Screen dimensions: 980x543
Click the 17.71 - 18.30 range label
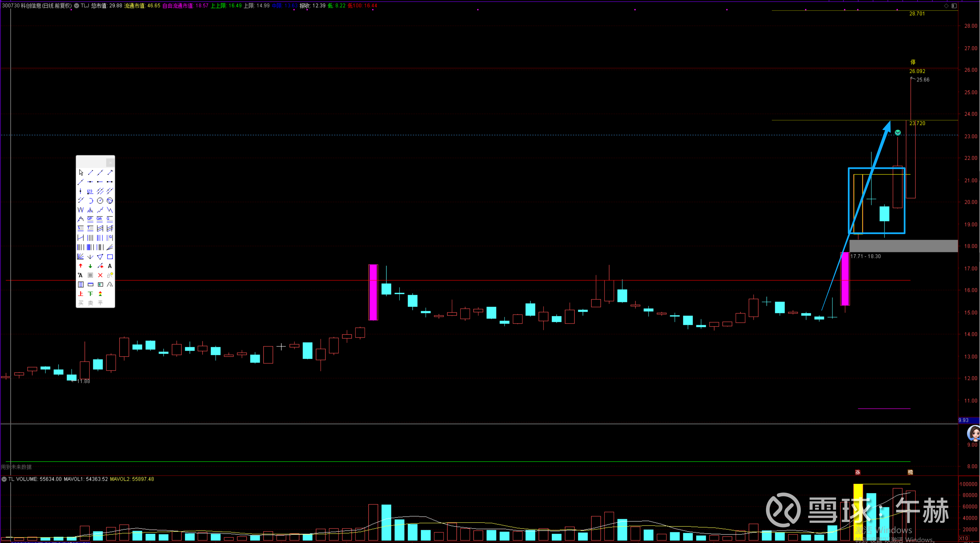point(865,256)
